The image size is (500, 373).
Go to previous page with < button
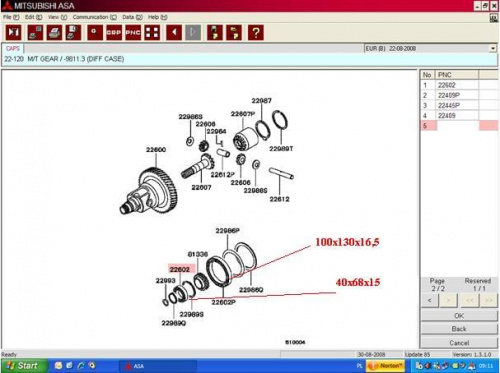pyautogui.click(x=430, y=300)
